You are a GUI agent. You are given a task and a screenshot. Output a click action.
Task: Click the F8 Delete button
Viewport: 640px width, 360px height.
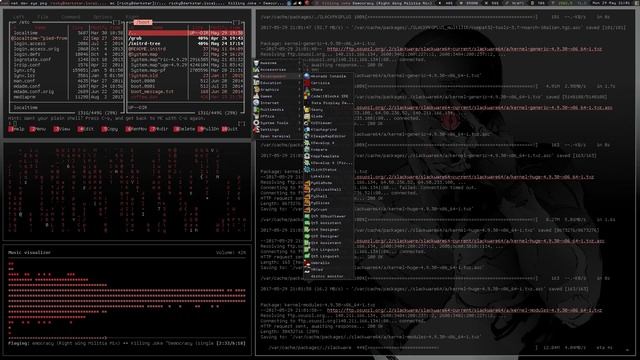184,129
